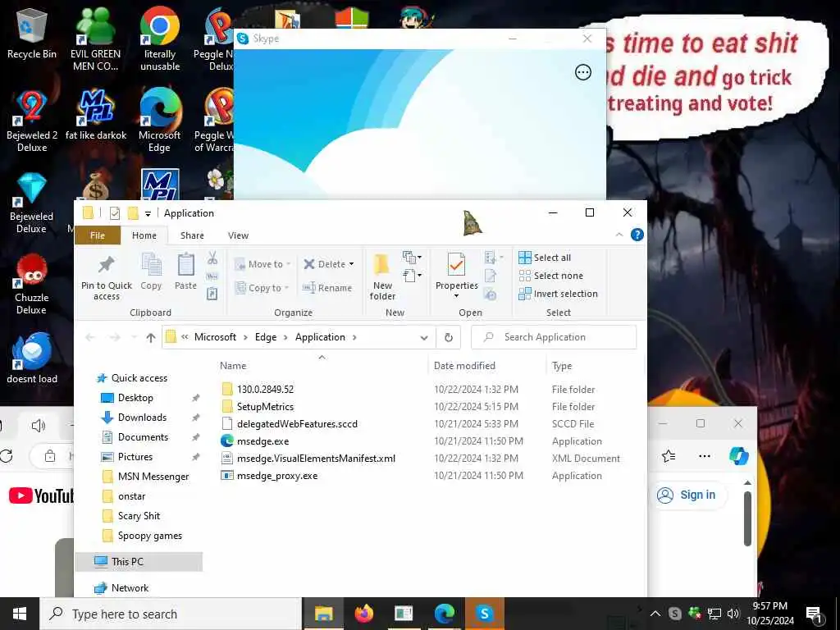Click Invert selection in ribbon

coord(558,294)
